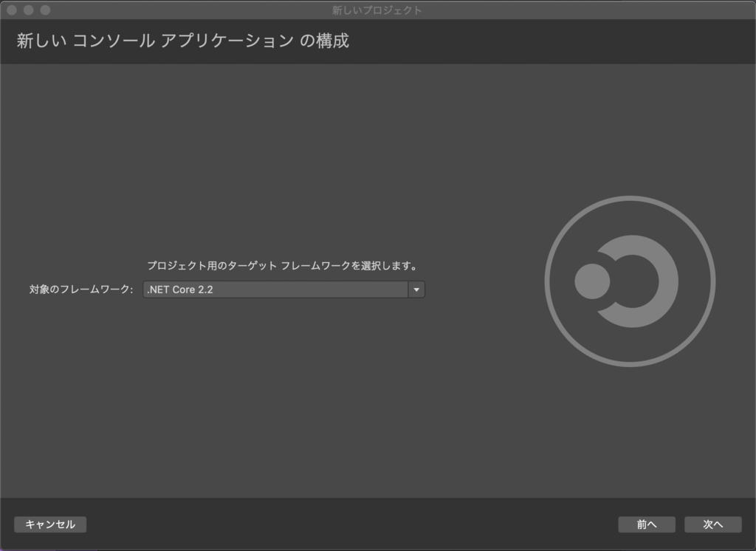
Task: Open the 対象のフレームワーク dropdown
Action: 281,289
